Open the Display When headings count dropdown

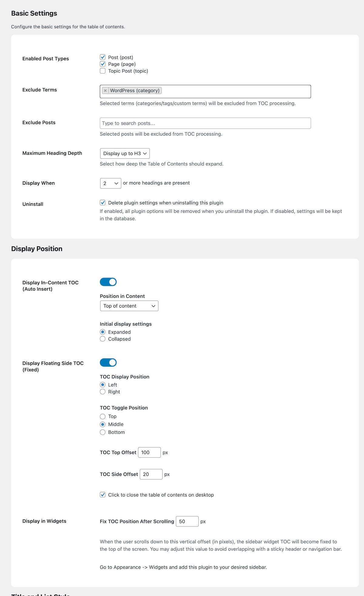coord(110,183)
